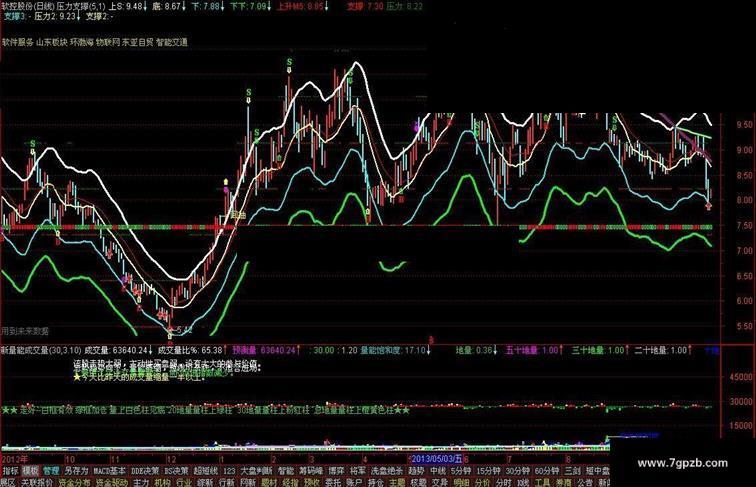This screenshot has height=487, width=756.
Task: Select 主力 in bottom bar
Action: 141,483
